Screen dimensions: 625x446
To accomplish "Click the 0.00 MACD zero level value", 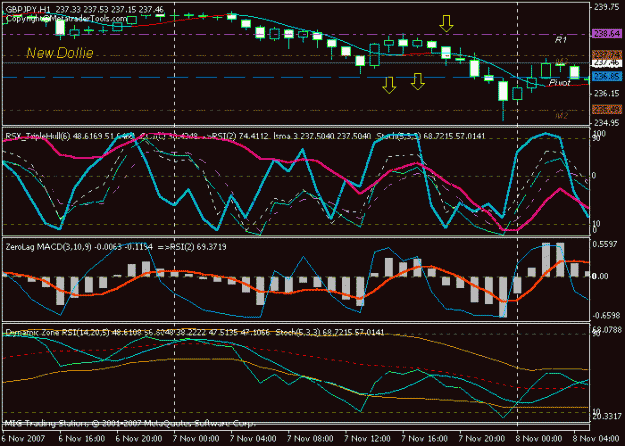I will 600,276.
